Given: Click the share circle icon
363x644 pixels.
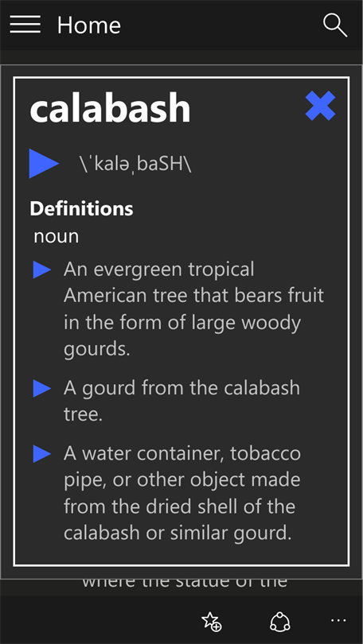Looking at the screenshot, I should click(x=280, y=621).
